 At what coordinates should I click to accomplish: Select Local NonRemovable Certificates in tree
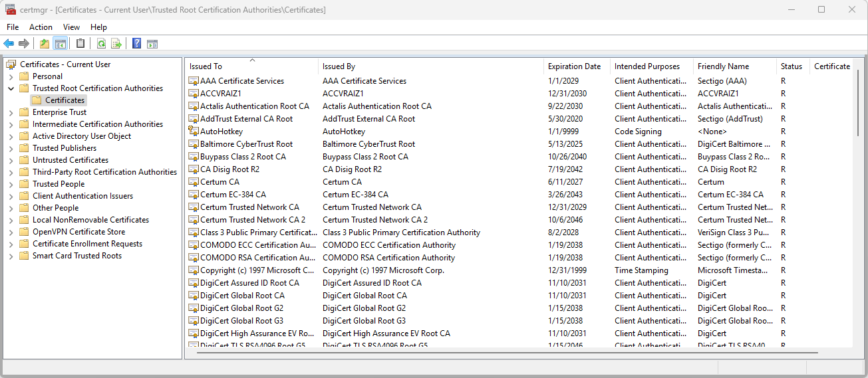pos(90,220)
